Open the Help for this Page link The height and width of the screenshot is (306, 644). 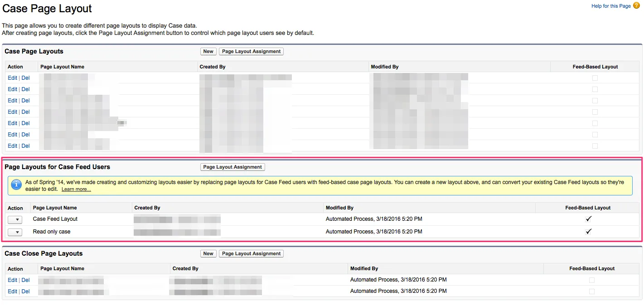[611, 6]
